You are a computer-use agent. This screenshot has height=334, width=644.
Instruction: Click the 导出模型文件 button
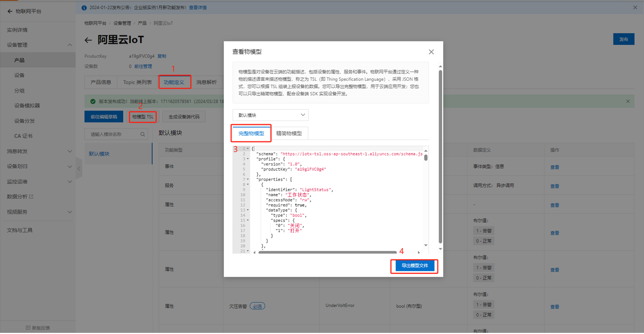pos(415,266)
